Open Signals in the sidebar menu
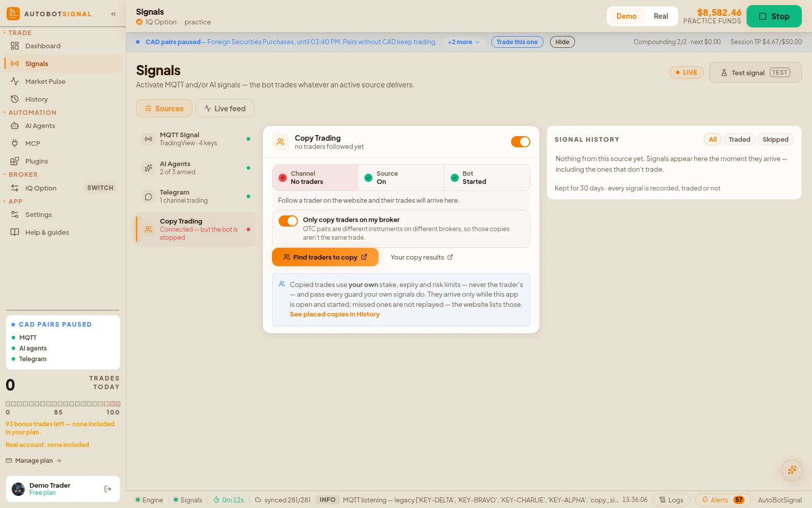The height and width of the screenshot is (508, 812). point(63,63)
